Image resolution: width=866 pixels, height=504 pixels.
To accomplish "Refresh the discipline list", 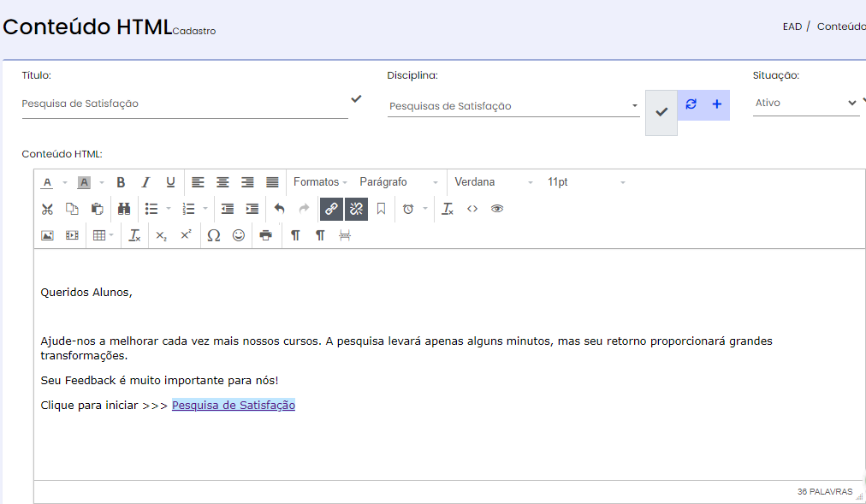I will point(691,104).
